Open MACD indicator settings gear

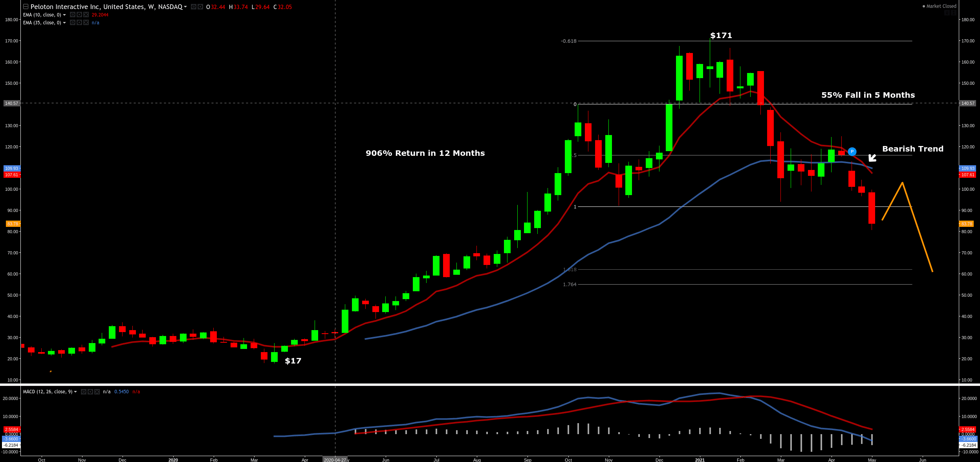90,392
